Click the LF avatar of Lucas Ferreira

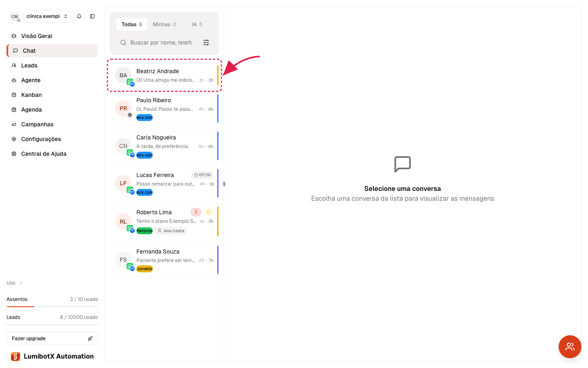123,183
